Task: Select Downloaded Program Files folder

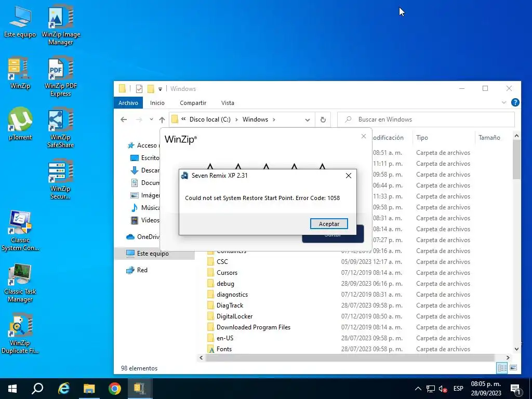Action: (254, 327)
